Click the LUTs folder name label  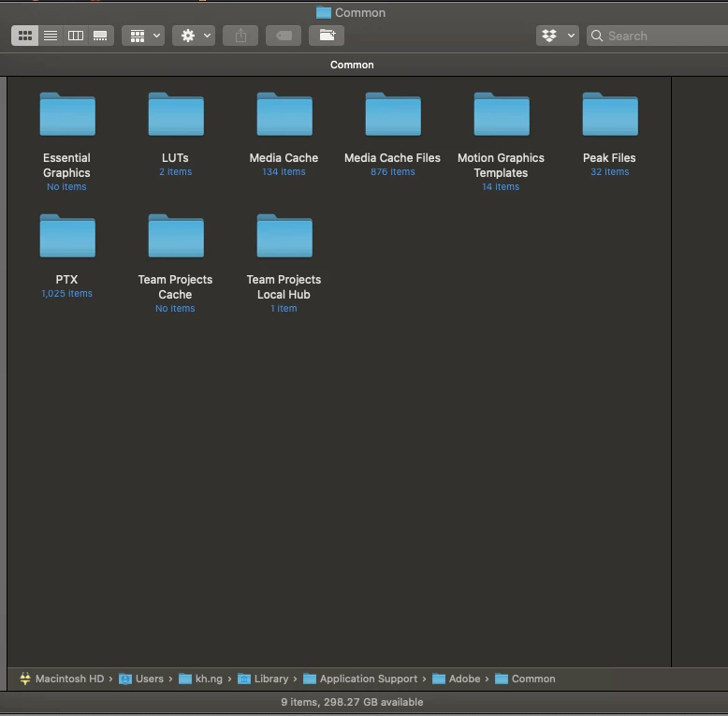pos(175,158)
